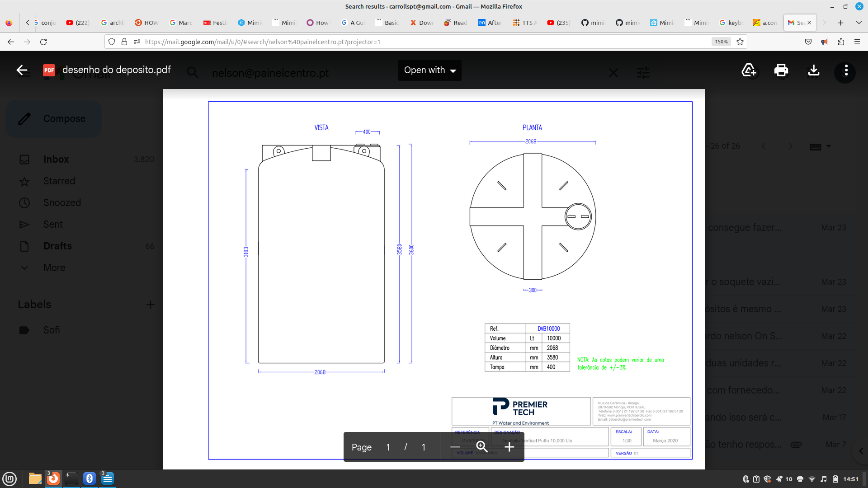The height and width of the screenshot is (488, 868).
Task: Click the Add to Drive icon
Action: click(749, 70)
